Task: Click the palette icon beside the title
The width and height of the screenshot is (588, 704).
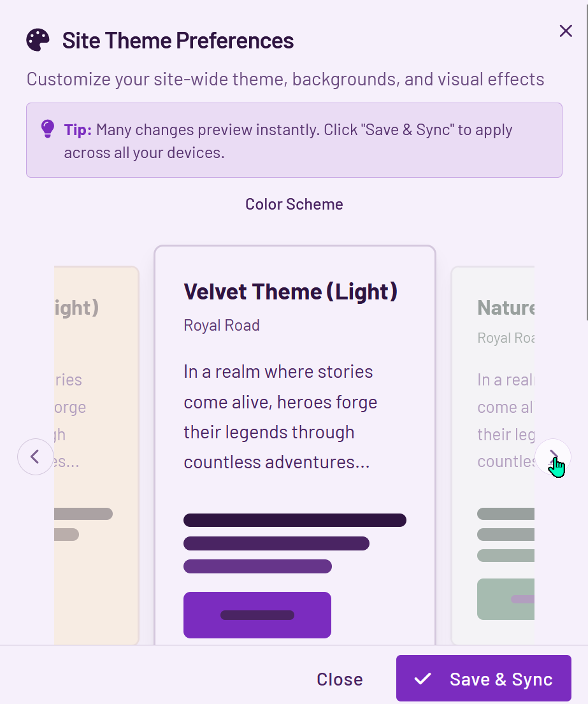Action: (38, 40)
